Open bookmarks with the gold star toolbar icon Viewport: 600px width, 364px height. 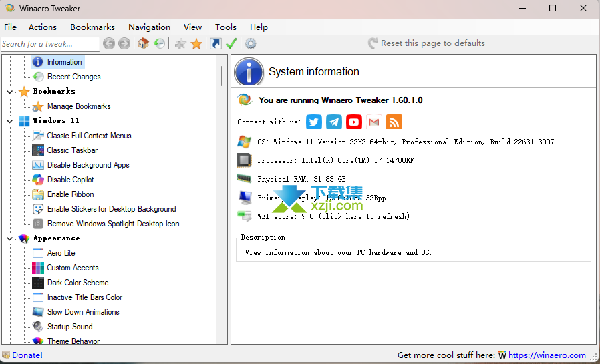[x=196, y=43]
